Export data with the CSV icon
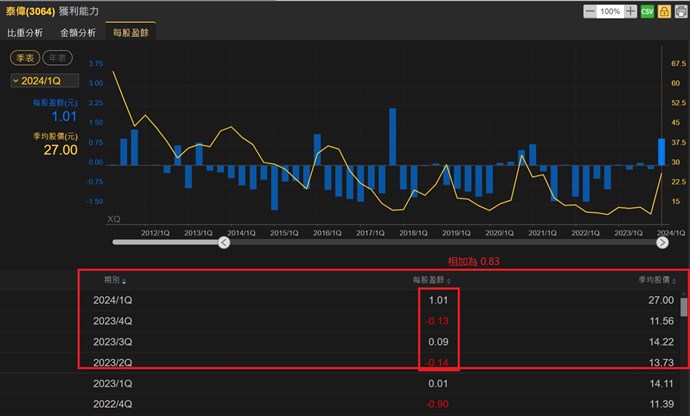 [x=647, y=11]
